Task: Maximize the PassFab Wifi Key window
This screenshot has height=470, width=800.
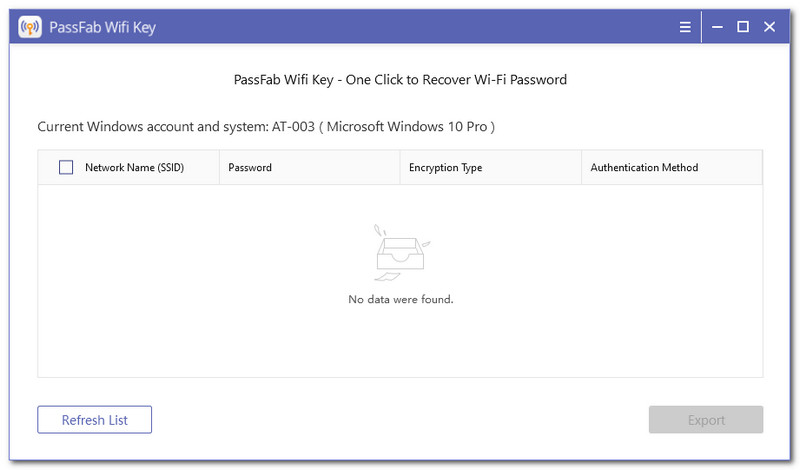Action: (743, 27)
